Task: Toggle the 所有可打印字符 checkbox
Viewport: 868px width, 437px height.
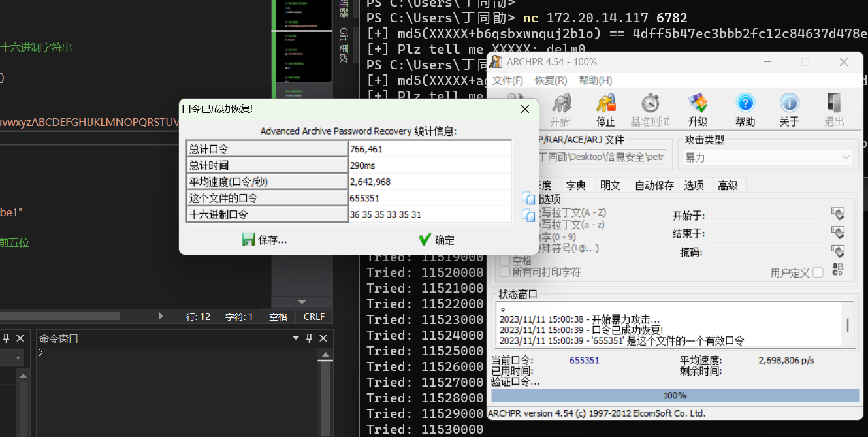Action: 505,272
